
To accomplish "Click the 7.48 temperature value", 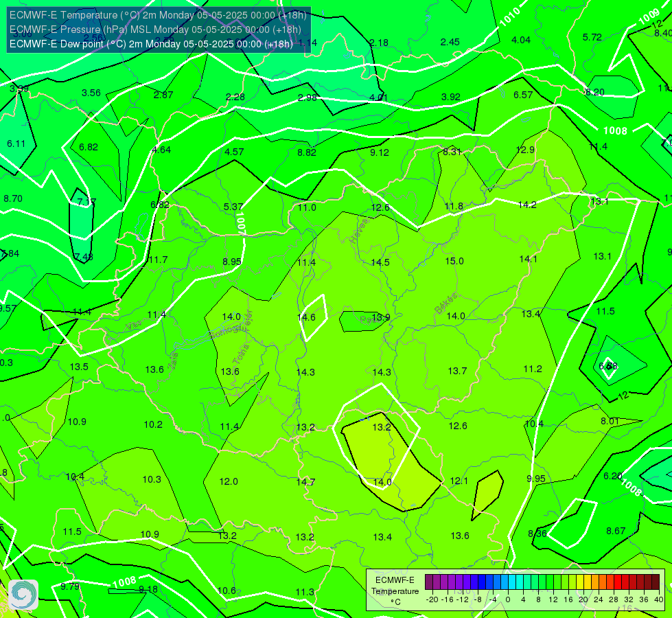I will point(84,257).
